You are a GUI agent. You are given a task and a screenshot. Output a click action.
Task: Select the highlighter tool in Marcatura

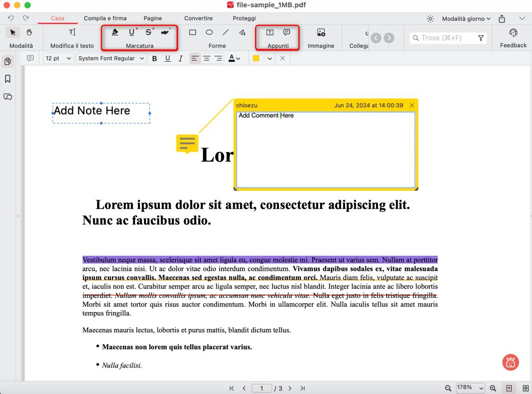114,32
